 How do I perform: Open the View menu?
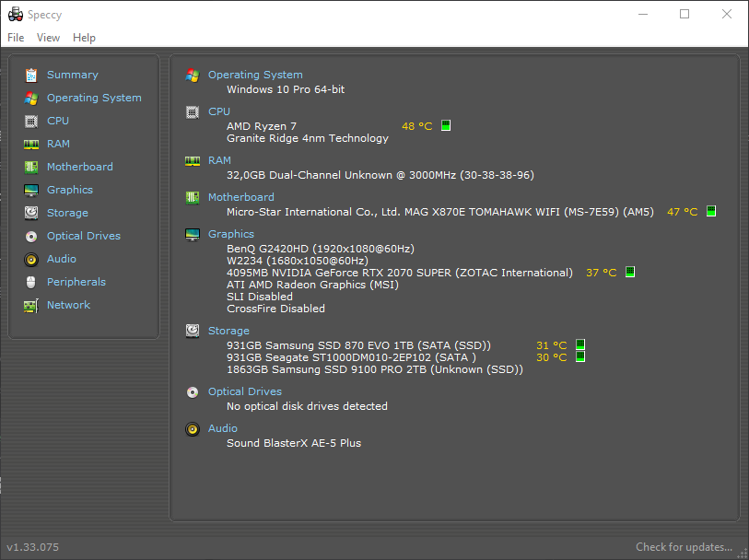click(48, 38)
